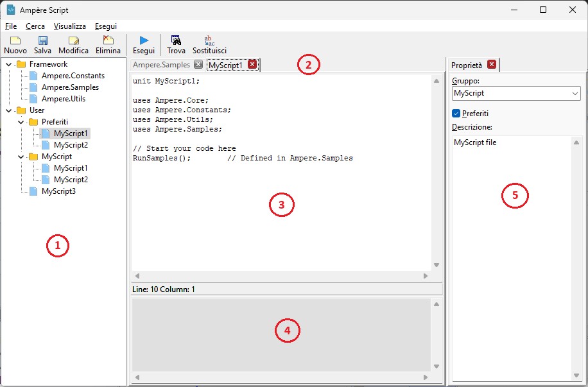Click 'uses Ampere.Core;' in editor

(171, 100)
